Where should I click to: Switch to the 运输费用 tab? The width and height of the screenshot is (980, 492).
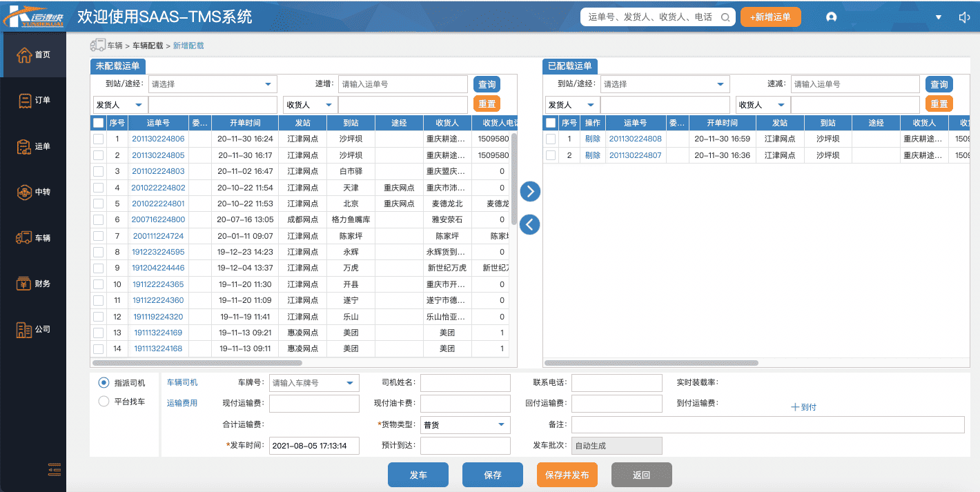pos(182,403)
